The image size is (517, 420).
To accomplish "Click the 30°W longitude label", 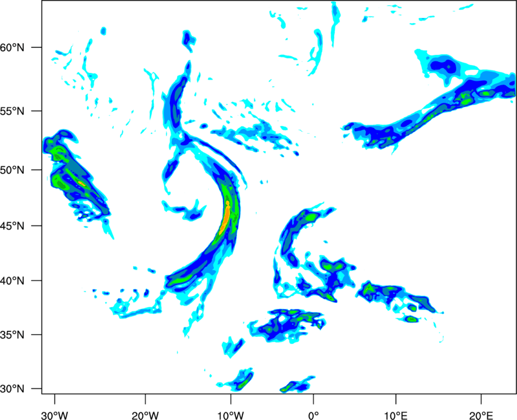I will 54,414.
